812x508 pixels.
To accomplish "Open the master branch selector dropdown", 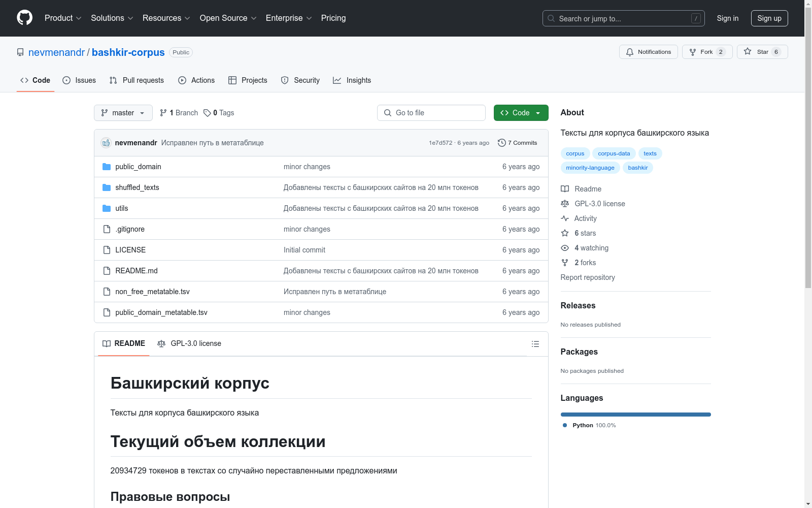I will tap(123, 113).
